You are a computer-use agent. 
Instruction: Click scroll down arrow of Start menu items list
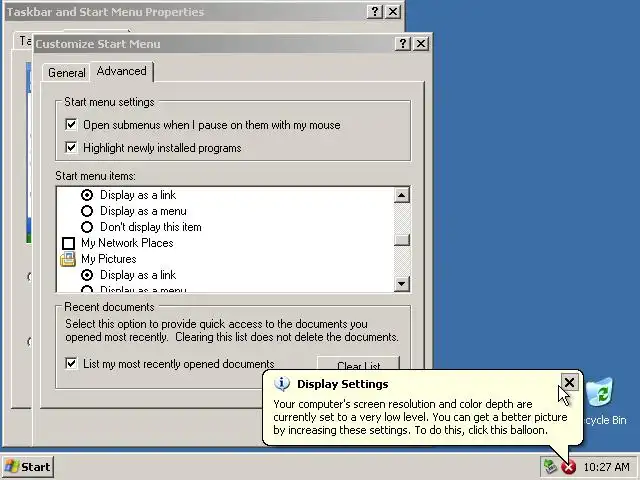(x=402, y=283)
